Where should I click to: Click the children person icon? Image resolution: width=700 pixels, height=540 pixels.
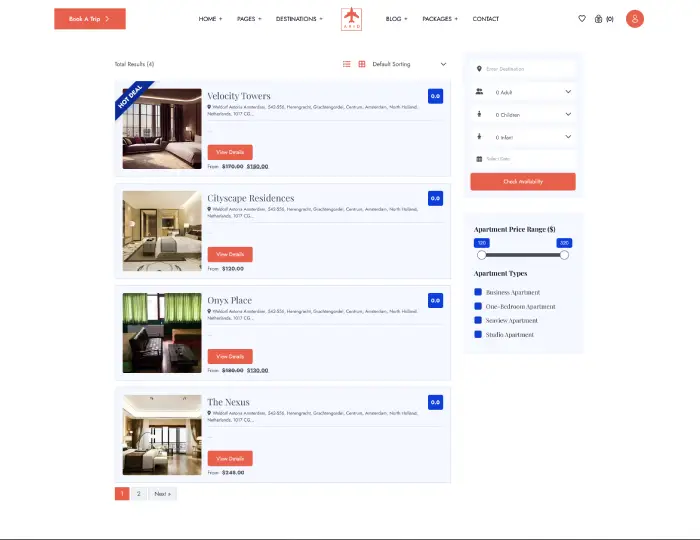[479, 114]
